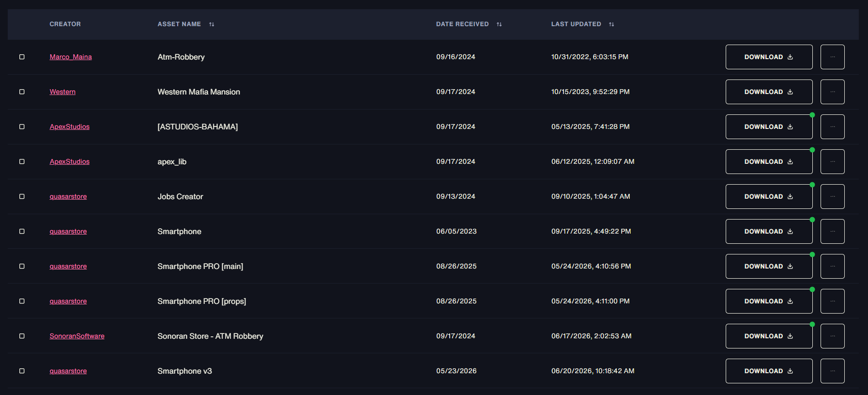
Task: Sort the table by Asset Name
Action: click(212, 24)
